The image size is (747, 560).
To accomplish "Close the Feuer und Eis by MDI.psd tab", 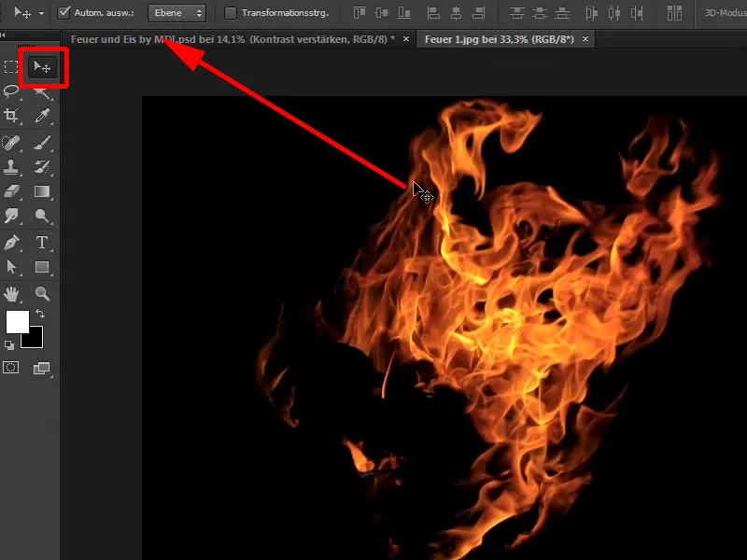I will pos(406,39).
